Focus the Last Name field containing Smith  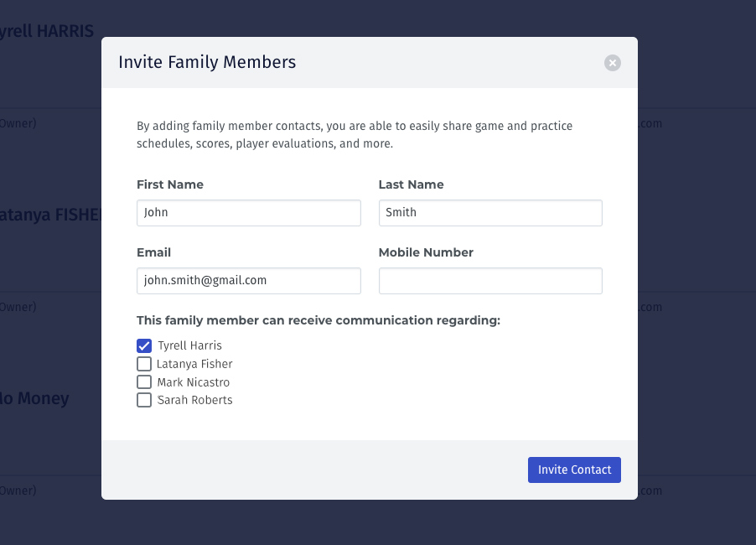pyautogui.click(x=490, y=213)
